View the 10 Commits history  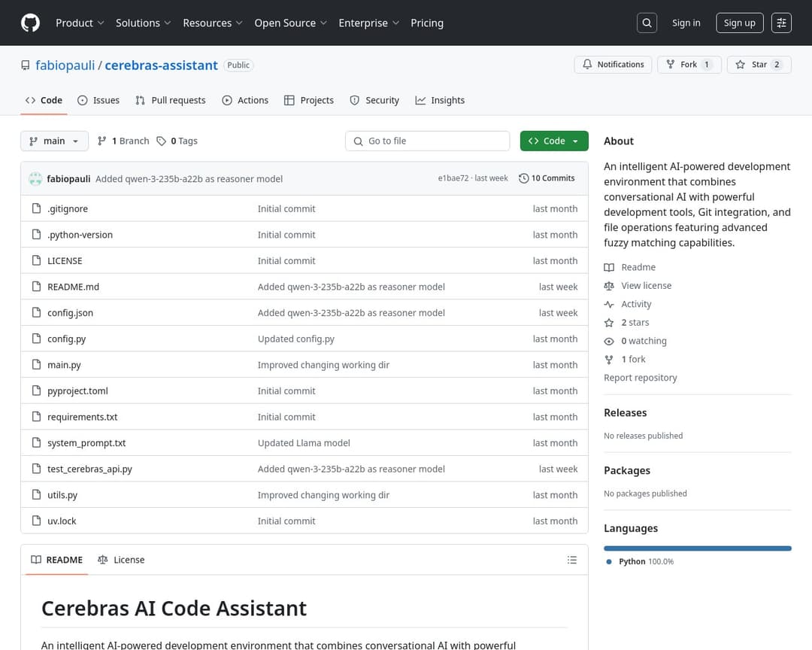click(x=547, y=178)
